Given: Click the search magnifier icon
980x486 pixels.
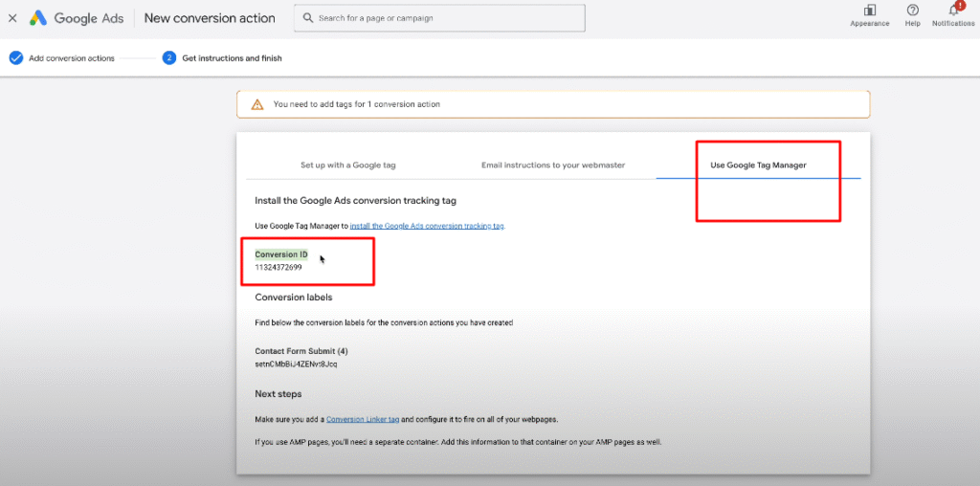Looking at the screenshot, I should pyautogui.click(x=307, y=18).
